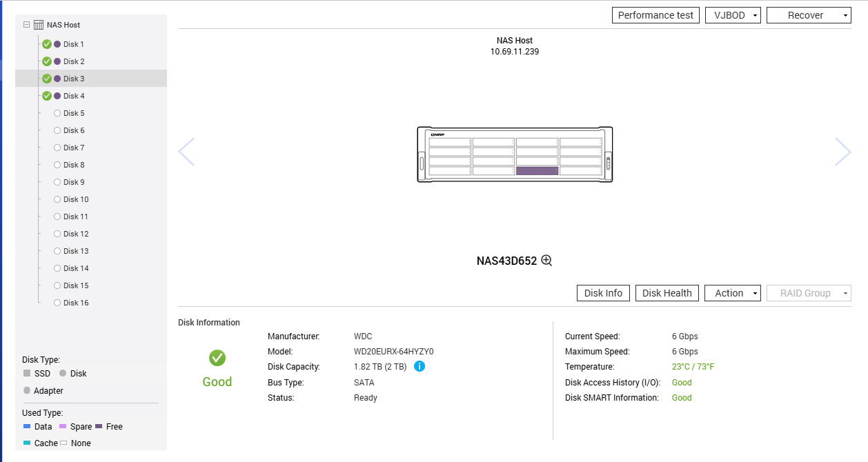Screen dimensions: 868x462
Task: Select Disk 14 in the tree
Action: [x=76, y=268]
